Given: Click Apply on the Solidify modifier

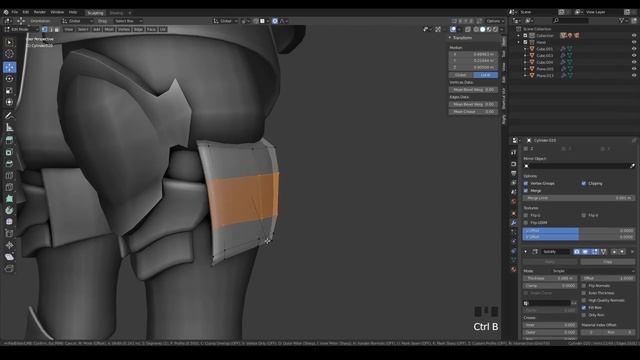Looking at the screenshot, I should [550, 262].
